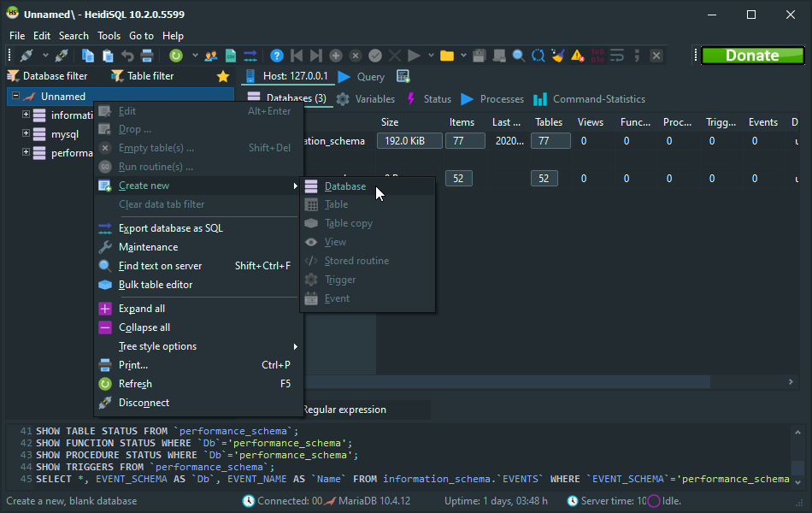Viewport: 812px width, 513px height.
Task: Expand the information_schema tree node
Action: [26, 115]
